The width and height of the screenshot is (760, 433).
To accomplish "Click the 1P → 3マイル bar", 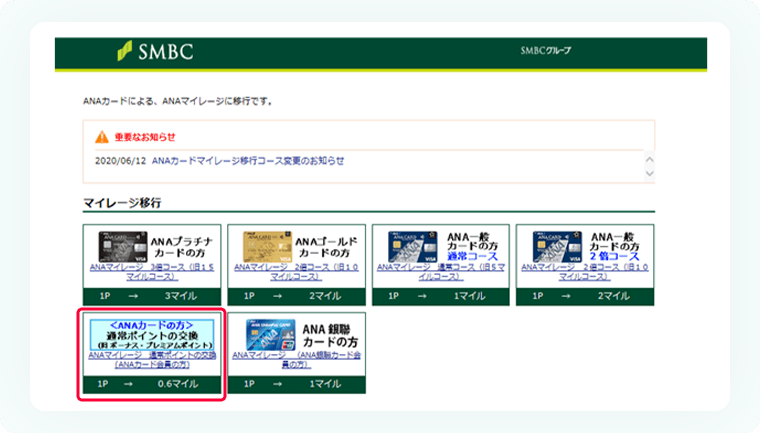I will click(x=152, y=296).
